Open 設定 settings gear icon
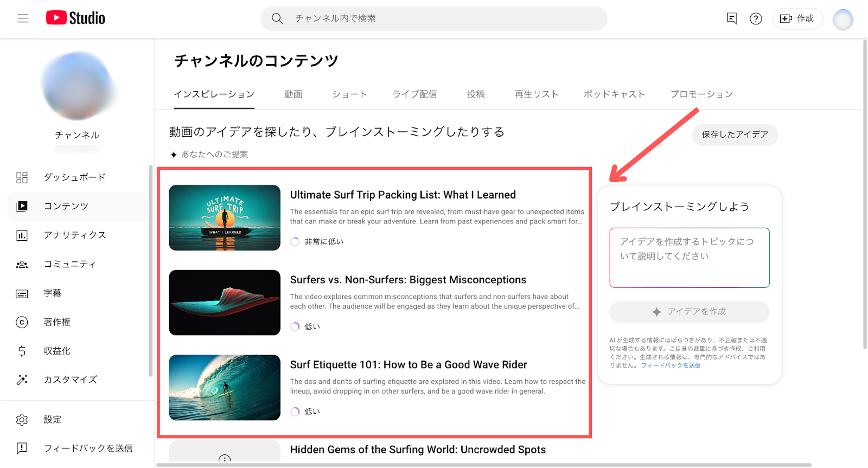The height and width of the screenshot is (468, 868). point(22,420)
